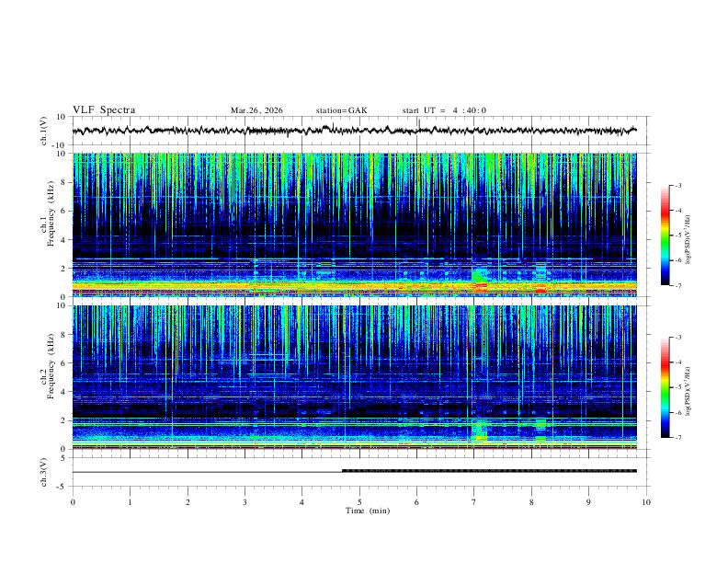Screen dimensions: 728x563
Task: Click the time axis tick label "0"
Action: click(x=73, y=502)
